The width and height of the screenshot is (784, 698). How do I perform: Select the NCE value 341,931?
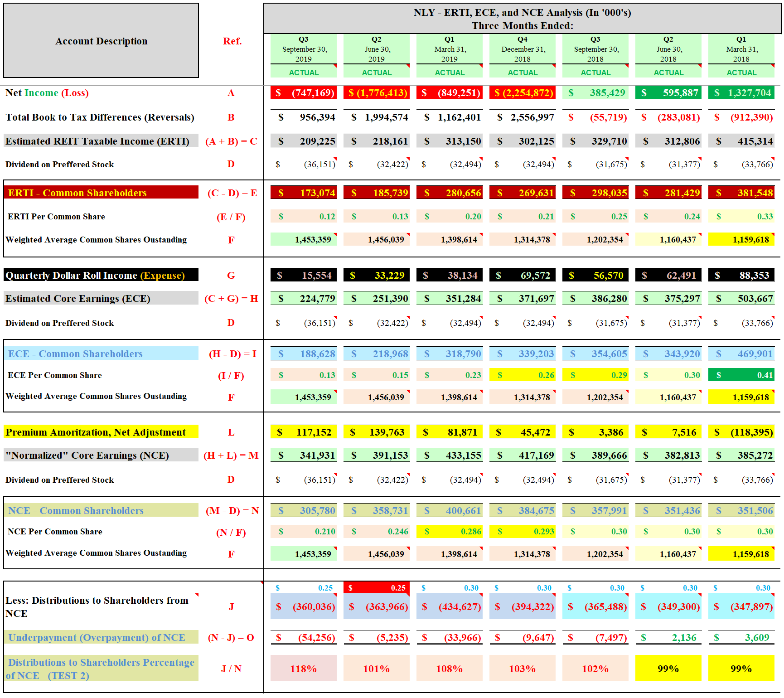point(304,456)
